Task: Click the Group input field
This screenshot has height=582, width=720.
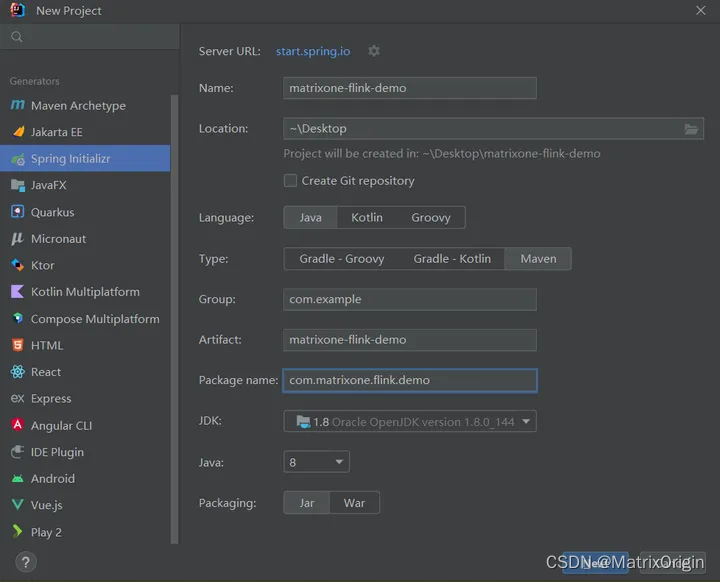Action: click(x=410, y=299)
